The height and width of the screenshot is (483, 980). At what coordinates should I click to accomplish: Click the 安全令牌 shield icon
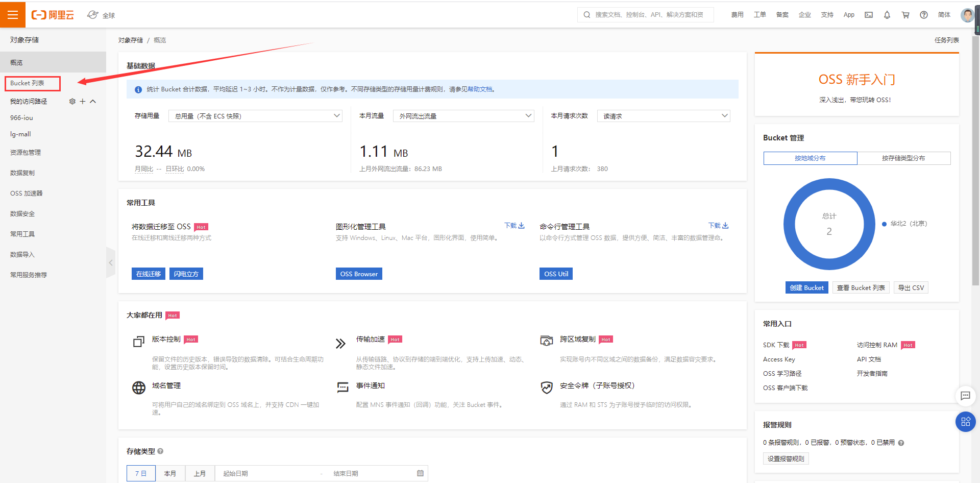click(547, 388)
